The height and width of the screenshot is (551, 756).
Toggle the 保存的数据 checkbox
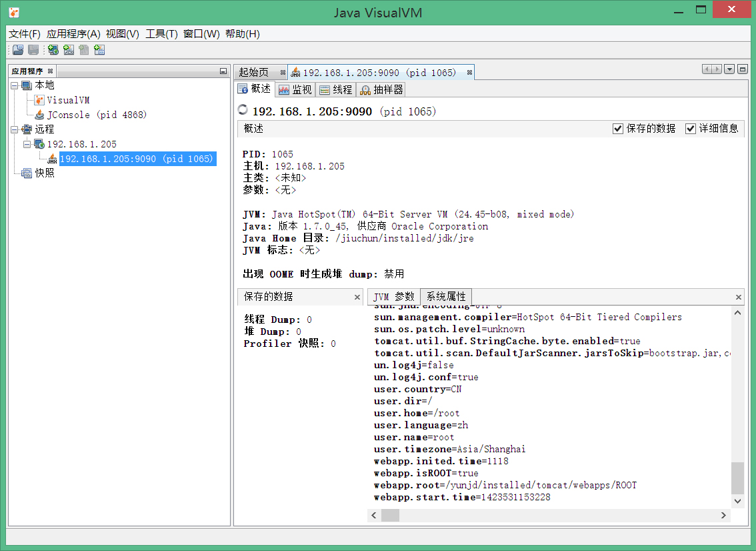(618, 129)
